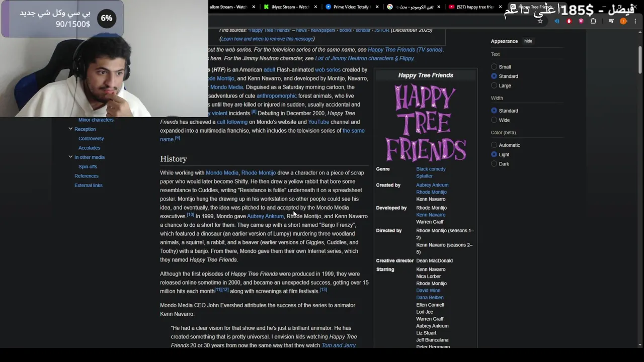Open the orange browser profile avatar

623,21
